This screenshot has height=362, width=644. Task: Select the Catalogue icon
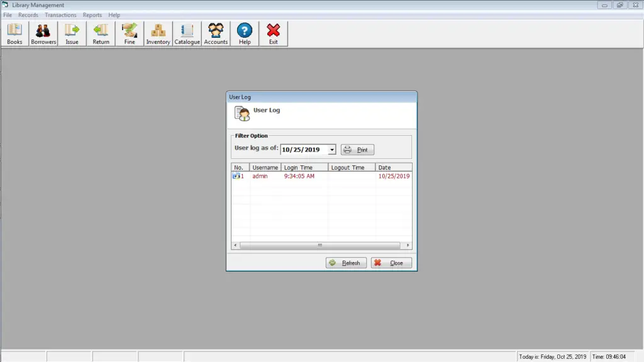(186, 33)
